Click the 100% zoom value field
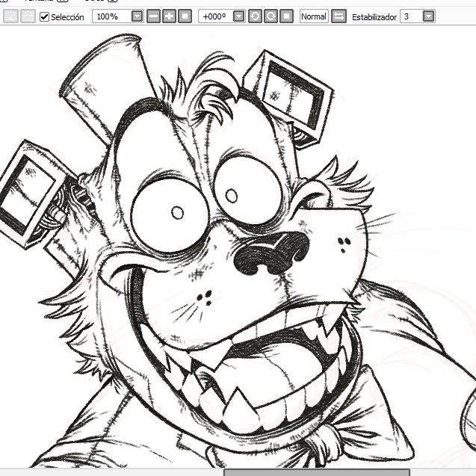This screenshot has width=476, height=476. click(112, 16)
